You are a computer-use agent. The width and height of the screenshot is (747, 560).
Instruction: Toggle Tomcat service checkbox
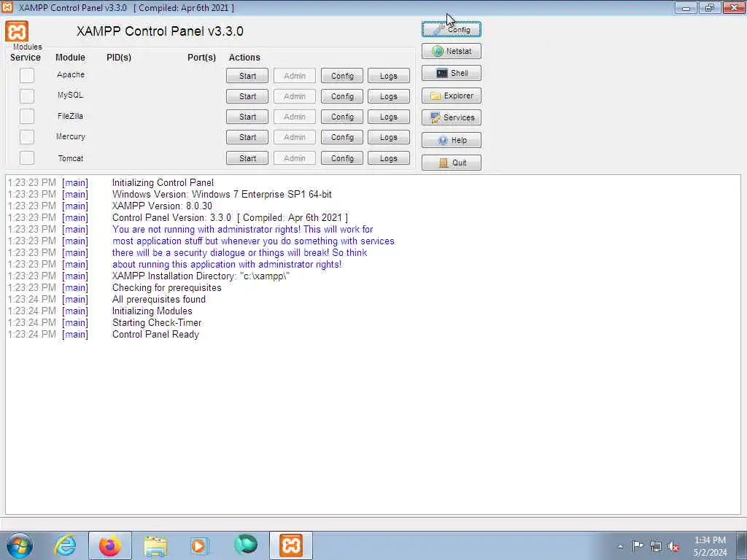point(27,158)
